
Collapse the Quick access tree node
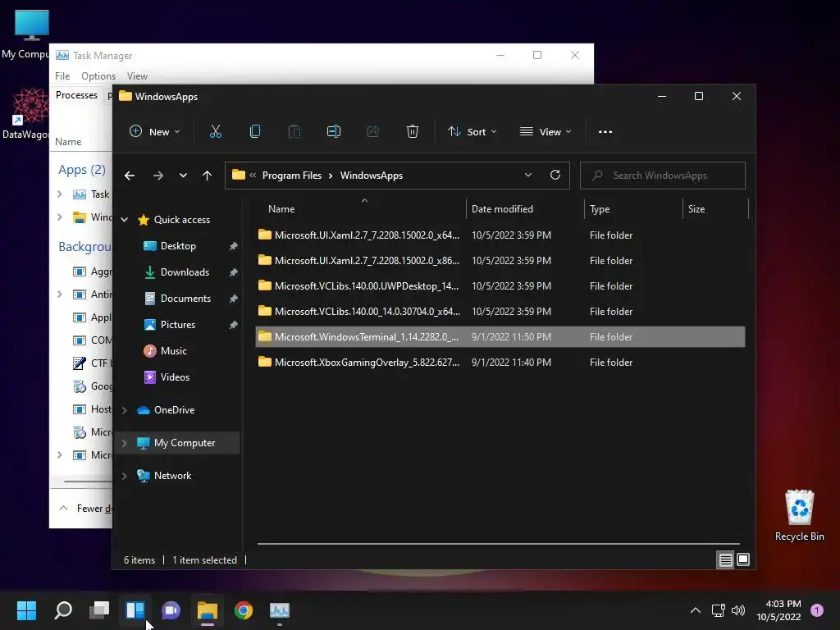click(x=125, y=220)
